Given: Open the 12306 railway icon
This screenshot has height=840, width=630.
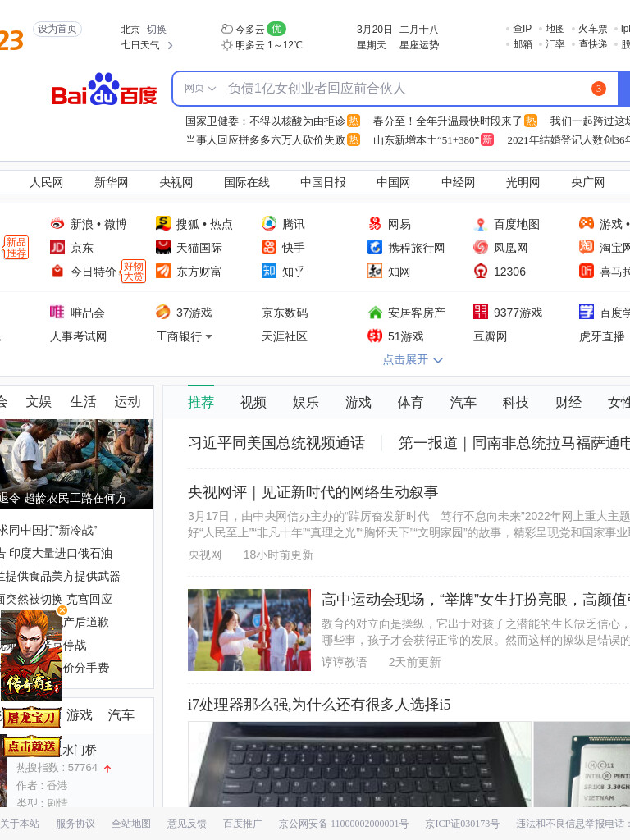Looking at the screenshot, I should (481, 271).
